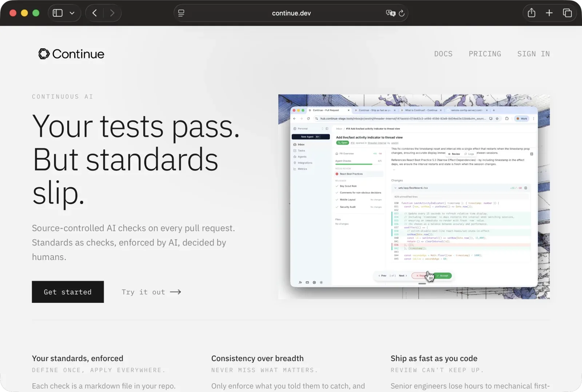Click the 'NEVER MISS WHAT MATTERS.' subtitle
Image resolution: width=582 pixels, height=392 pixels.
(264, 370)
